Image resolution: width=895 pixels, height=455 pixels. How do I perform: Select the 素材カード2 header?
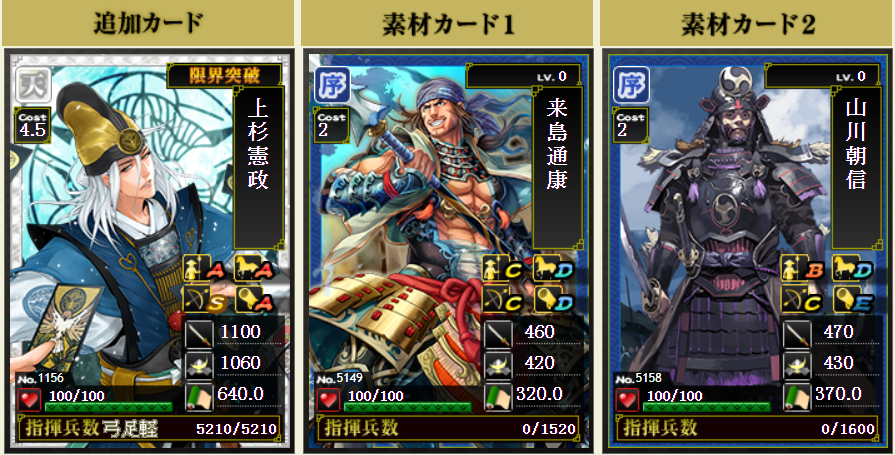tap(747, 23)
